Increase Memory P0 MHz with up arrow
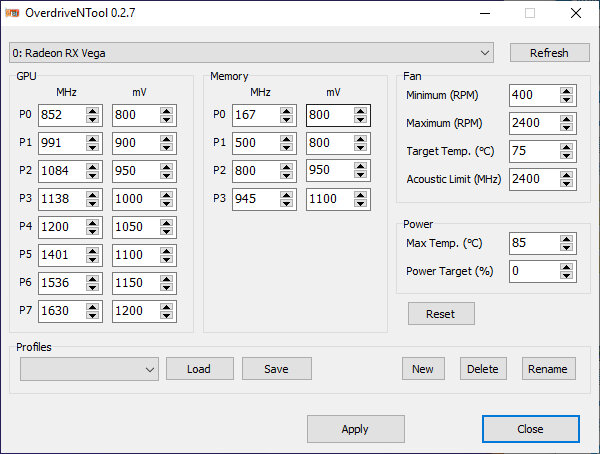Image resolution: width=600 pixels, height=454 pixels. pos(286,111)
